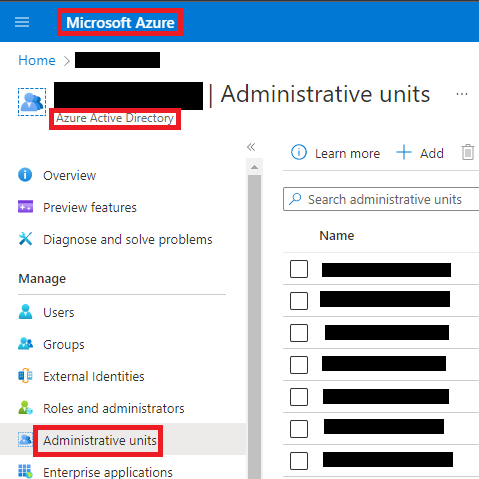
Task: Collapse the sidebar with double chevron
Action: (x=251, y=147)
